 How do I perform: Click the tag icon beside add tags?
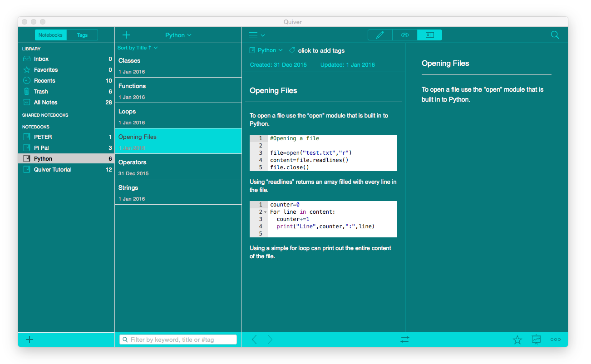tap(292, 50)
